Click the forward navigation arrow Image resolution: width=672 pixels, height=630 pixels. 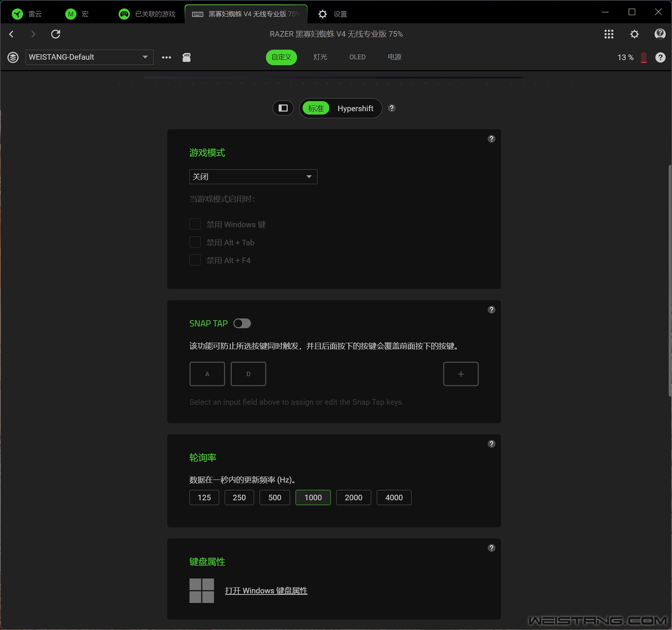tap(33, 34)
